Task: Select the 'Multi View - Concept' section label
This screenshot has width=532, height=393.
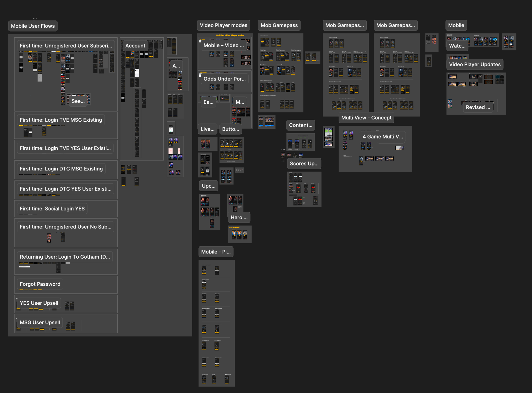Action: 366,118
